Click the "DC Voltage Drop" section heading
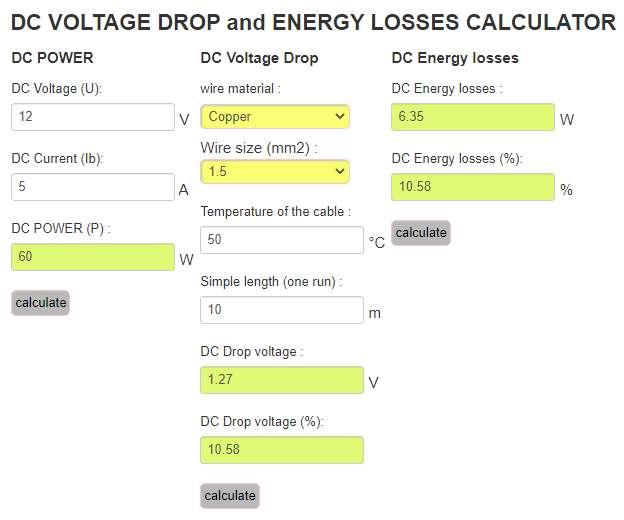This screenshot has width=624, height=520. (x=259, y=58)
